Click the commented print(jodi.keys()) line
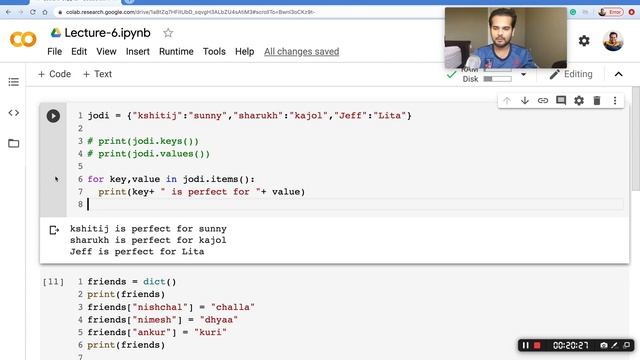The image size is (640, 360). tap(143, 141)
